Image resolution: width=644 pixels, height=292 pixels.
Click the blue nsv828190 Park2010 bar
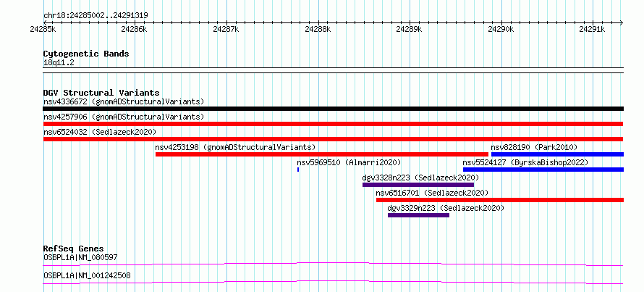(557, 154)
